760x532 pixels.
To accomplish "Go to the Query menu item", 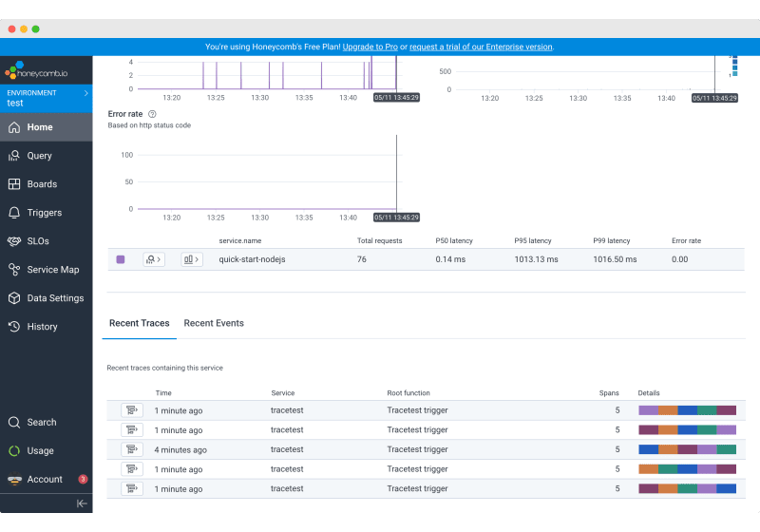I will coord(46,156).
